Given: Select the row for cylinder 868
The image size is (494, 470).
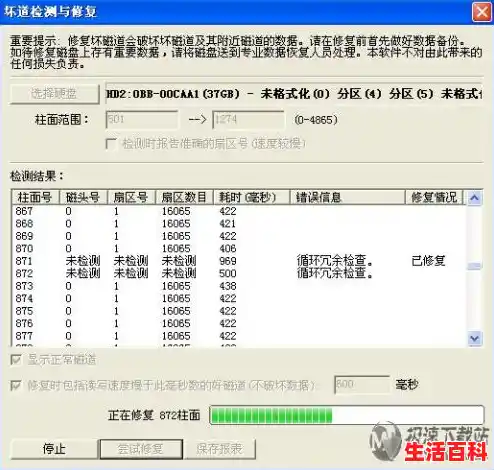Looking at the screenshot, I should (239, 224).
